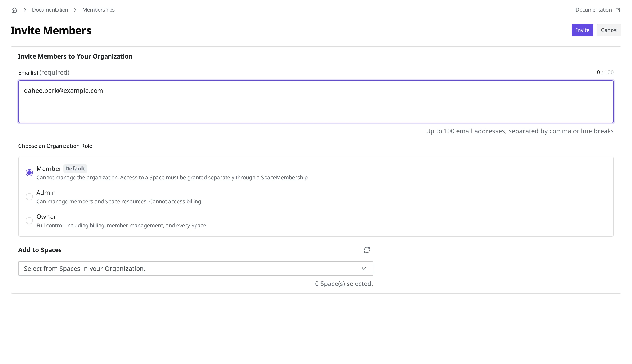Click the Default badge next to Member
Screen dimensions: 632x364
coord(75,169)
